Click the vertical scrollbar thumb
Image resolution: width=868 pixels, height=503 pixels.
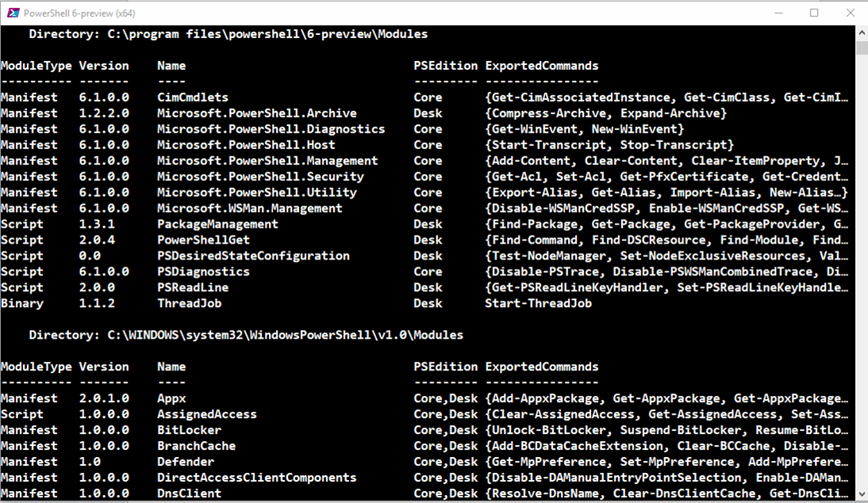(862, 47)
